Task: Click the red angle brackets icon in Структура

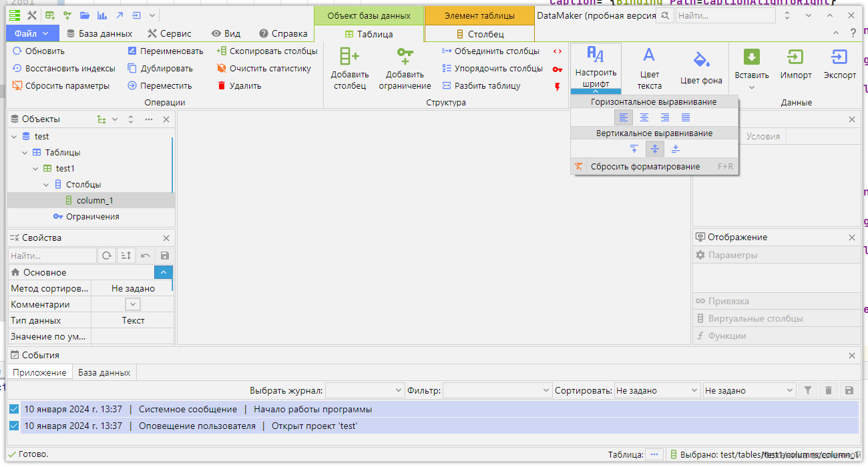Action: pyautogui.click(x=558, y=51)
